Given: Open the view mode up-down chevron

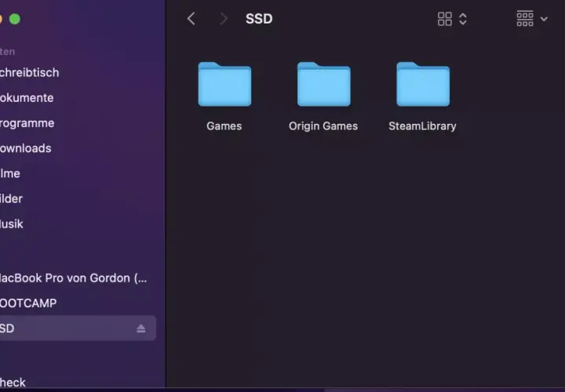Looking at the screenshot, I should (463, 19).
